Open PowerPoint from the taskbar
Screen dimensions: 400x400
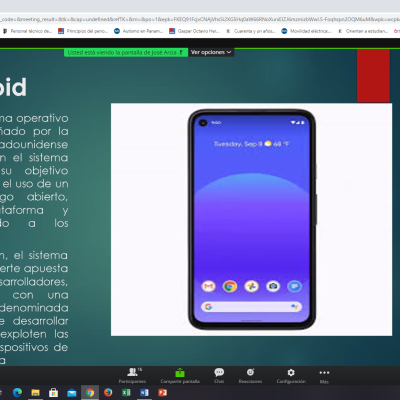[x=162, y=393]
